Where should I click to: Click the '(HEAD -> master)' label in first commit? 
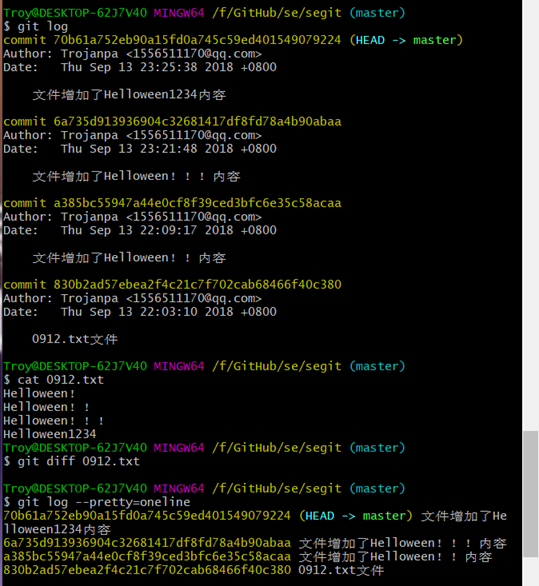tap(406, 40)
